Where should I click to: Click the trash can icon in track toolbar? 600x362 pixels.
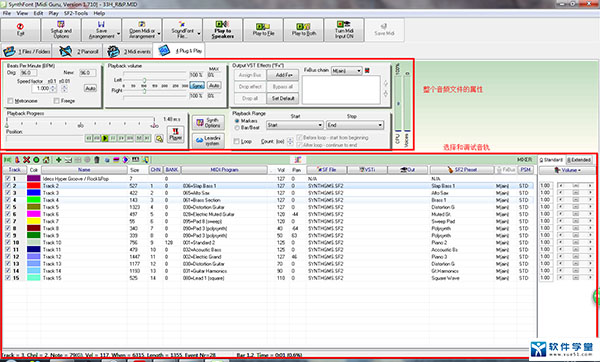tap(96, 160)
